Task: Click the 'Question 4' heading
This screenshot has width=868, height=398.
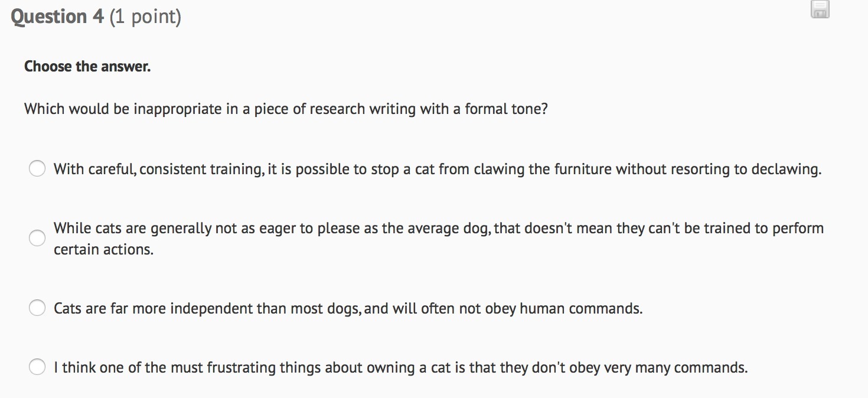Action: coord(57,17)
